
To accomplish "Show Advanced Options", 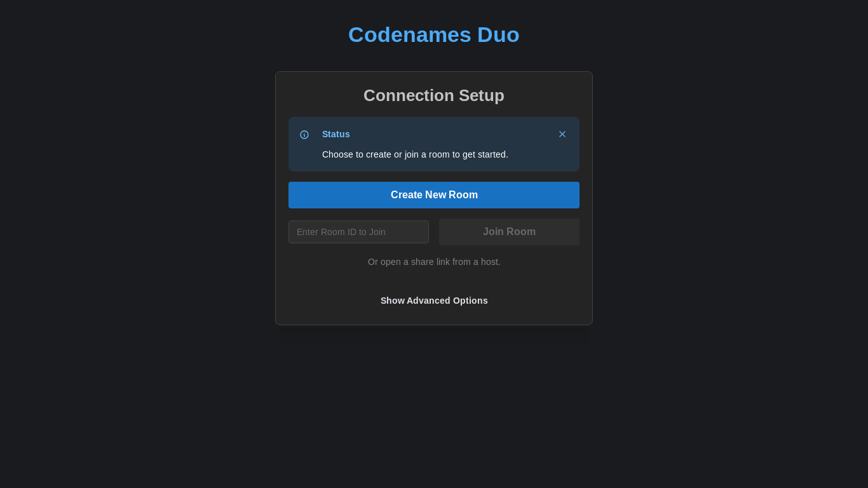I will click(x=434, y=301).
